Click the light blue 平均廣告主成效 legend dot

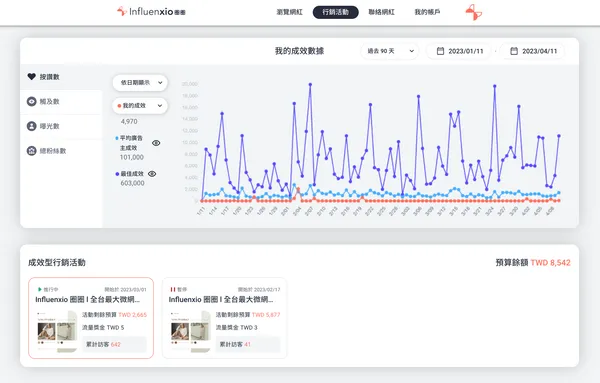(x=117, y=138)
